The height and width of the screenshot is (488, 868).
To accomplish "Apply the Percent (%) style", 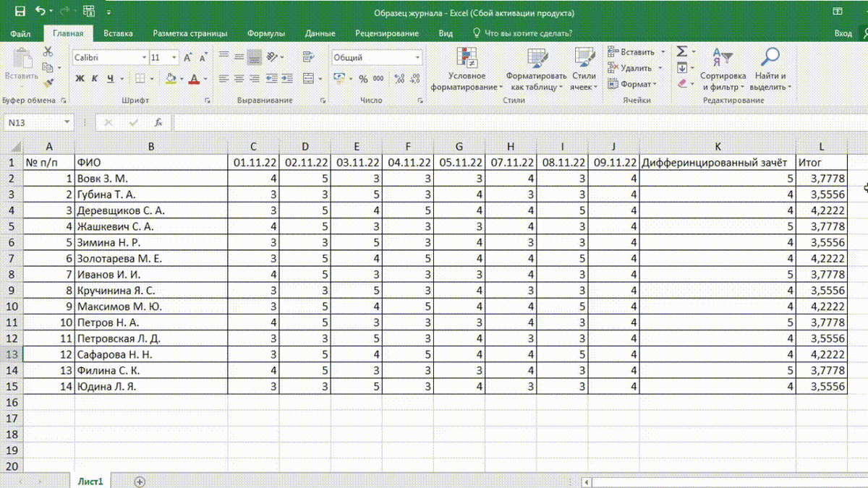I will [x=363, y=79].
